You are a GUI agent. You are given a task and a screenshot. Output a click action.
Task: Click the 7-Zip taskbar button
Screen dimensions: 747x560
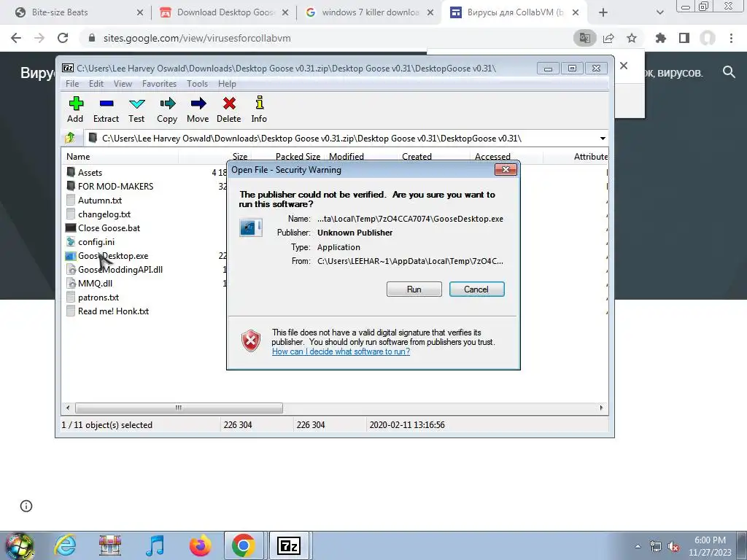(289, 545)
